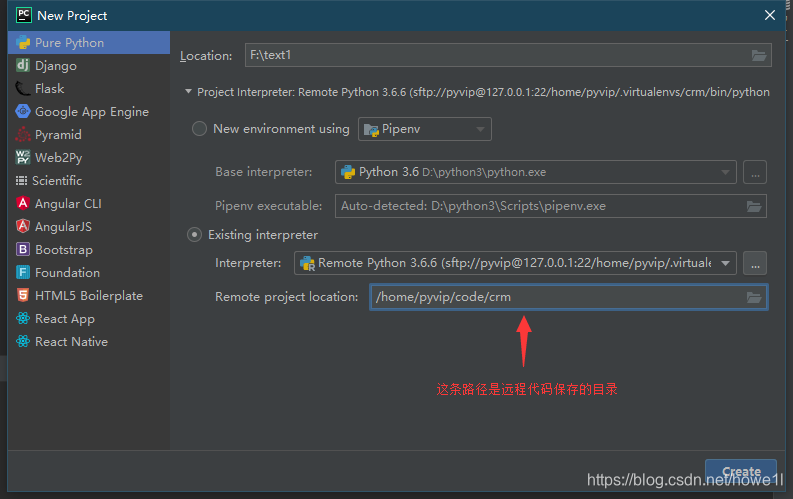This screenshot has height=499, width=793.
Task: Click the React App atom icon
Action: [23, 319]
